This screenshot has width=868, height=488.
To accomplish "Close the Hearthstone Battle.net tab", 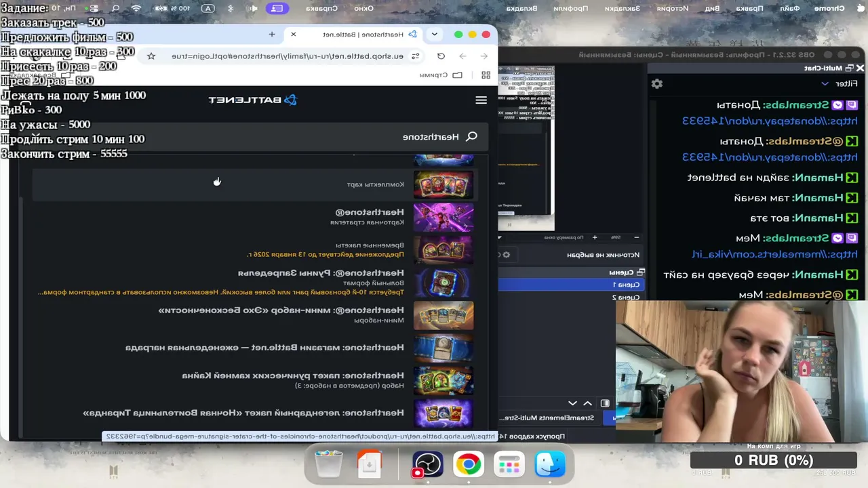I will tap(293, 35).
